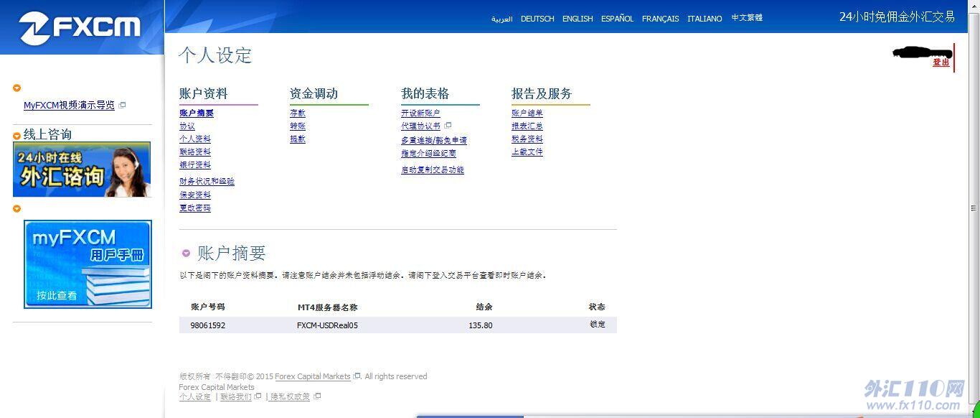Click the 账户号码 column header
This screenshot has height=418, width=980.
point(208,307)
